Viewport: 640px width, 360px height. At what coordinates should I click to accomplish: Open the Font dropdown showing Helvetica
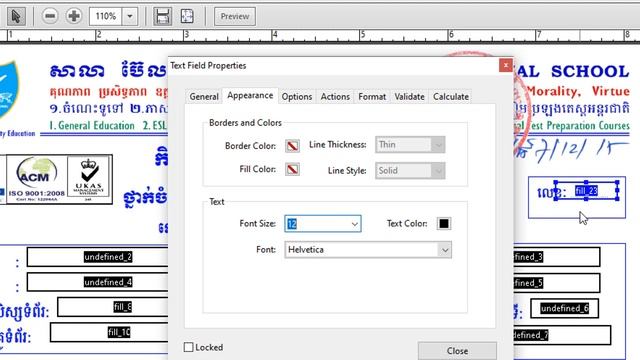[x=368, y=250]
